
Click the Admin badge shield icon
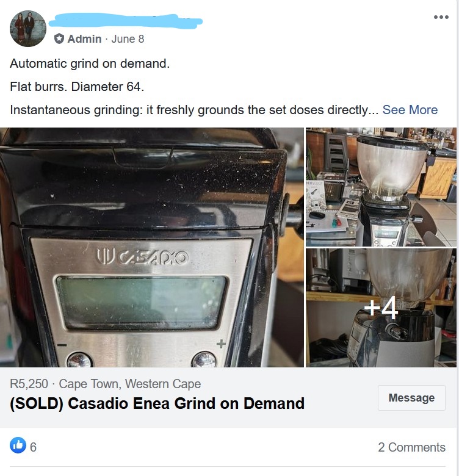coord(59,39)
